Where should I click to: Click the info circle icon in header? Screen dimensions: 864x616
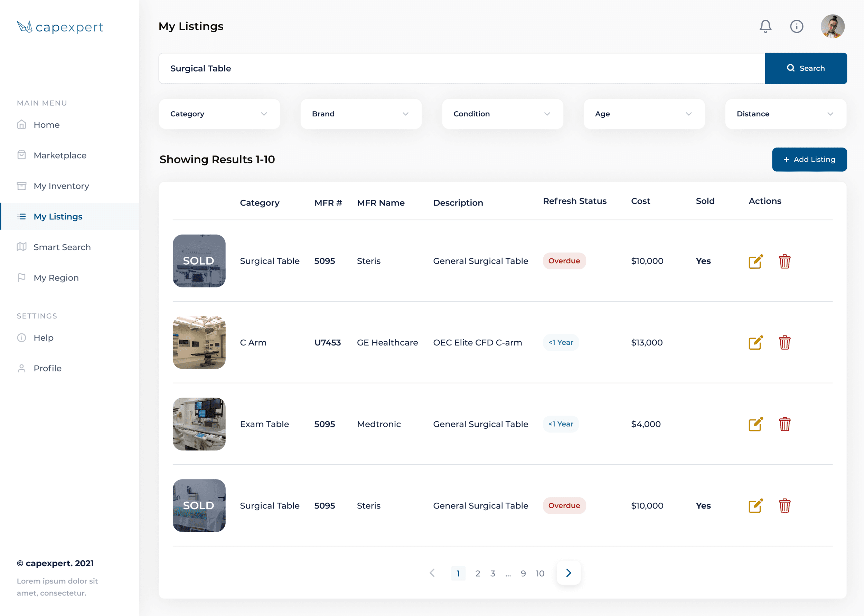pyautogui.click(x=797, y=27)
